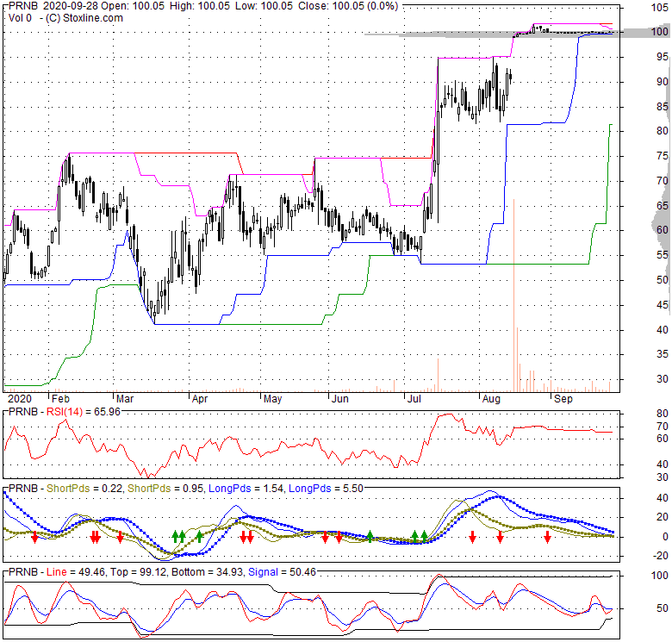Click the PRNB ticker symbol in chart header
672x642 pixels.
[22, 6]
